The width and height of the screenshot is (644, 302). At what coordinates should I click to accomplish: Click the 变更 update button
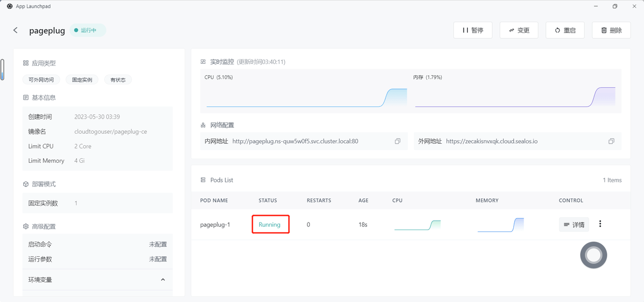tap(519, 30)
